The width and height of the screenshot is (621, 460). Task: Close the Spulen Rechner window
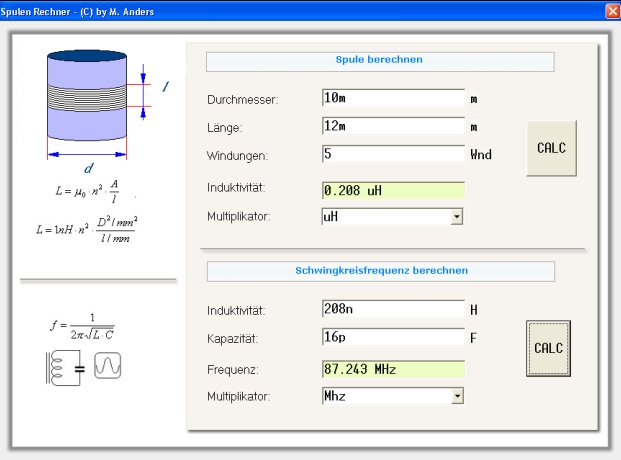click(x=613, y=11)
